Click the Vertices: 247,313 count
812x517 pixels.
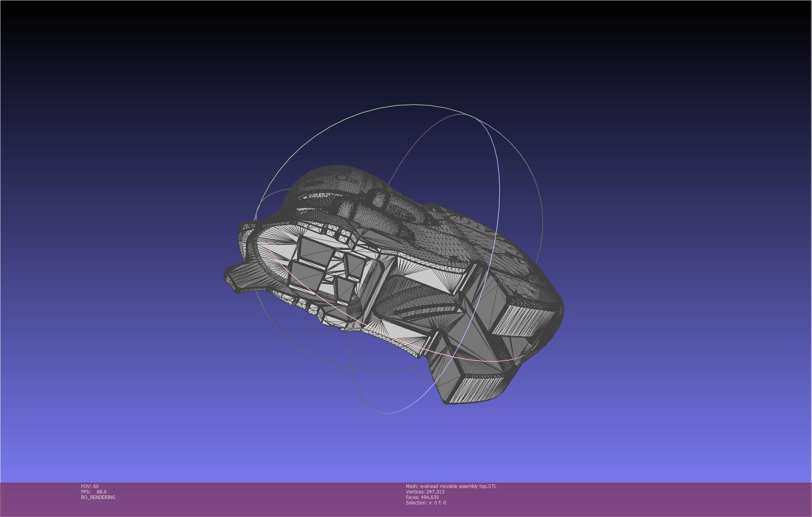[x=425, y=492]
